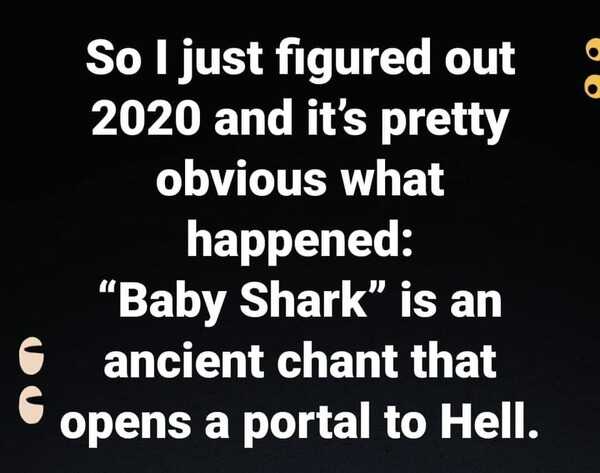The image size is (600, 473).
Task: Select the word "ancient"
Action: tap(184, 360)
